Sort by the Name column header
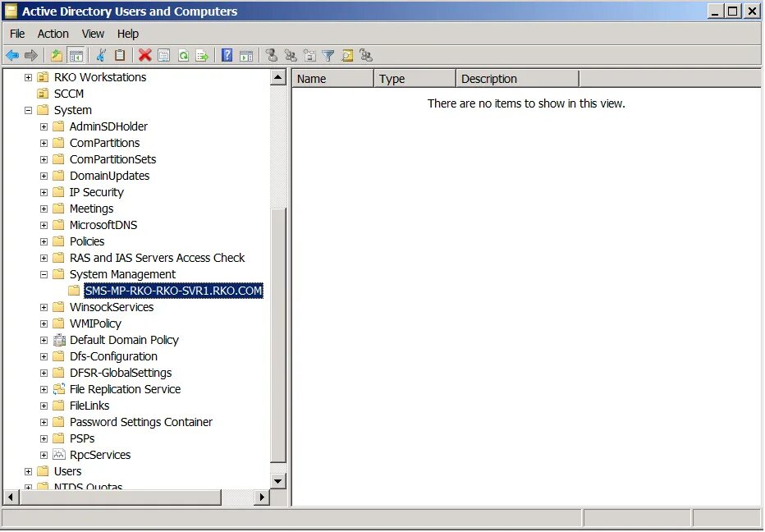765x532 pixels. [333, 79]
